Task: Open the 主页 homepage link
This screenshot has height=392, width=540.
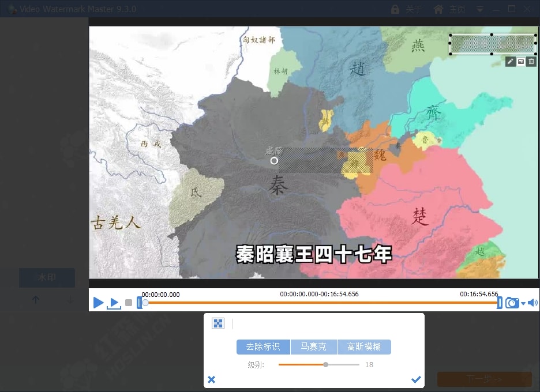Action: coord(457,9)
